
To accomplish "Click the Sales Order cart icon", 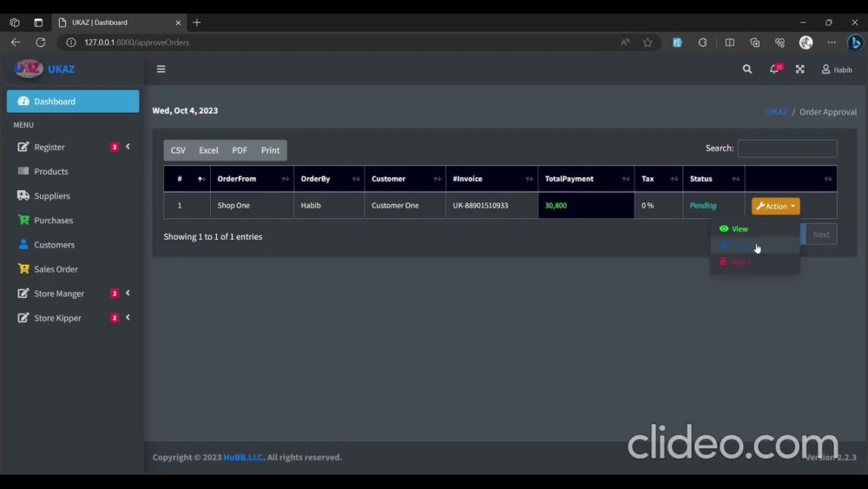I will click(x=23, y=268).
